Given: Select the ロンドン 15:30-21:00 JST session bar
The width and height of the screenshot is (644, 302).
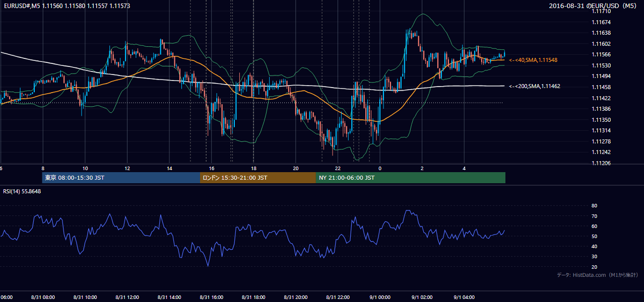Looking at the screenshot, I should pos(258,178).
